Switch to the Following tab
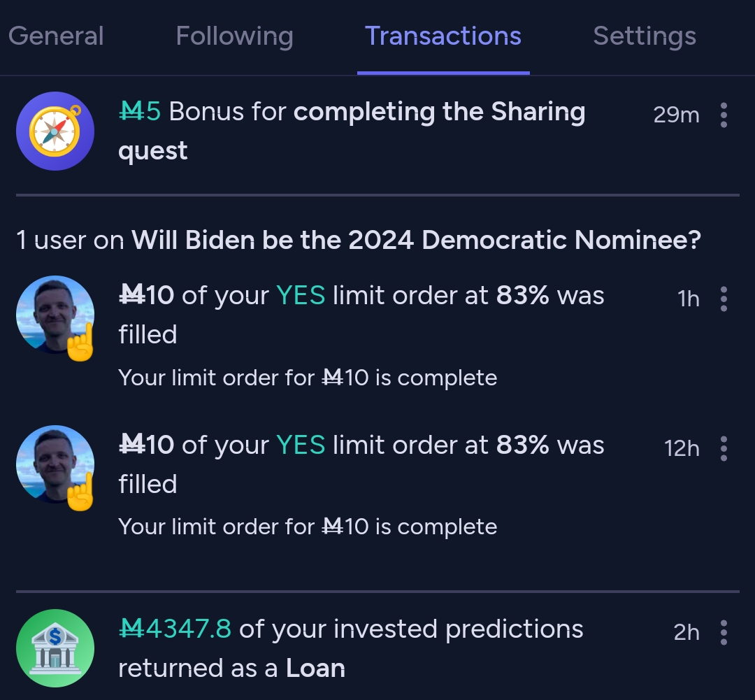Viewport: 755px width, 700px height. click(234, 36)
